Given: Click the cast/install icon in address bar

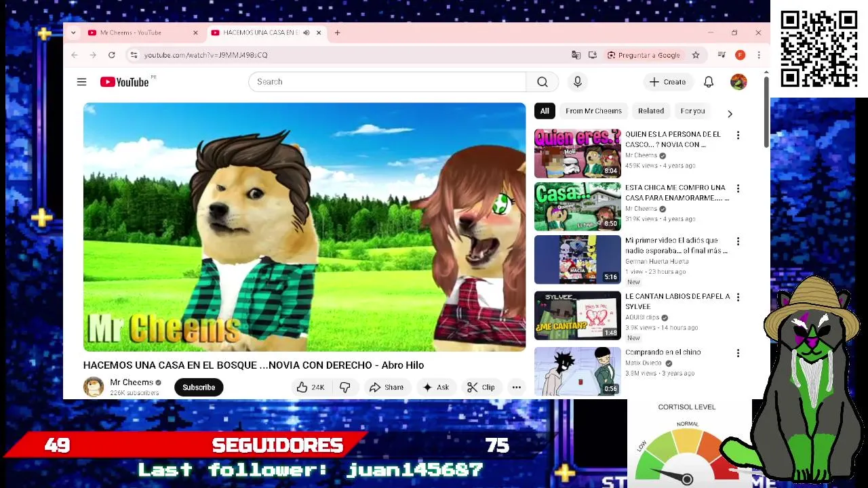Looking at the screenshot, I should [592, 55].
